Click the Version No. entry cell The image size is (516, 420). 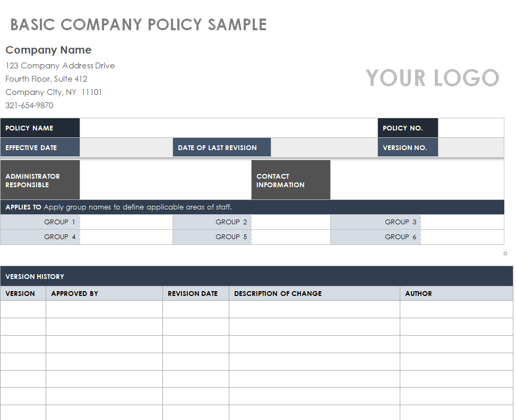click(x=470, y=147)
